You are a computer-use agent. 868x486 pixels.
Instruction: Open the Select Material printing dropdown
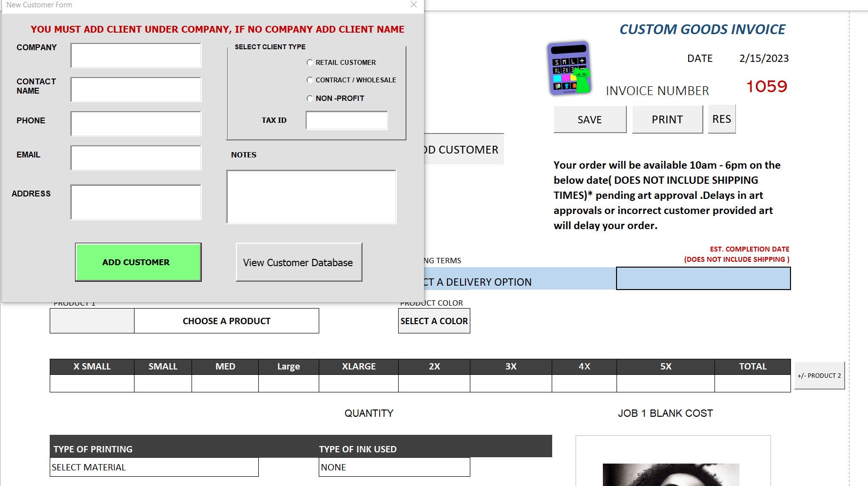(x=154, y=467)
